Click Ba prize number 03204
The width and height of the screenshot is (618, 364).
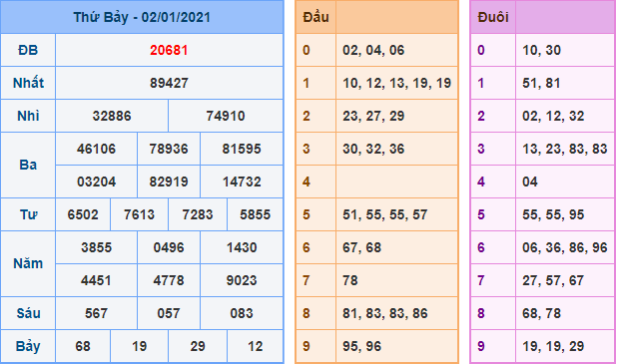click(x=97, y=182)
